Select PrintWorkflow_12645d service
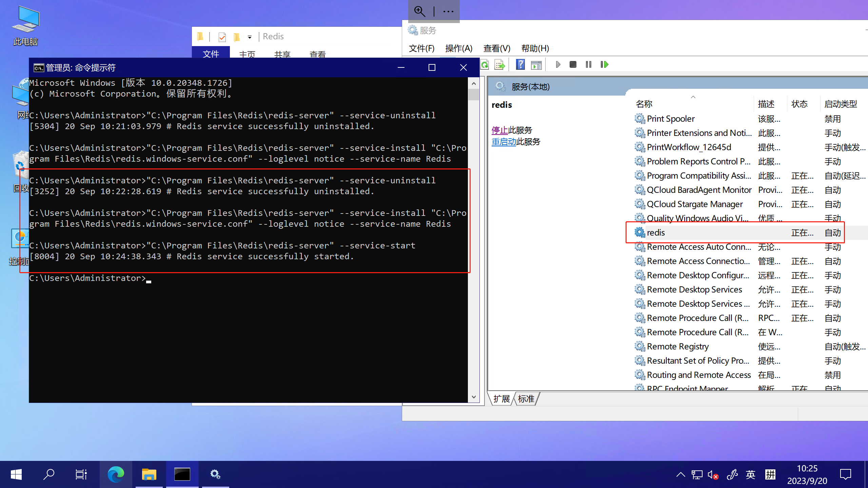The image size is (868, 488). (x=689, y=147)
